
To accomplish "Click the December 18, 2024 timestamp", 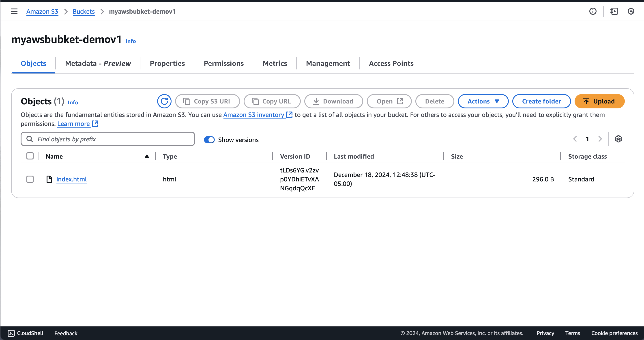I will [x=384, y=179].
